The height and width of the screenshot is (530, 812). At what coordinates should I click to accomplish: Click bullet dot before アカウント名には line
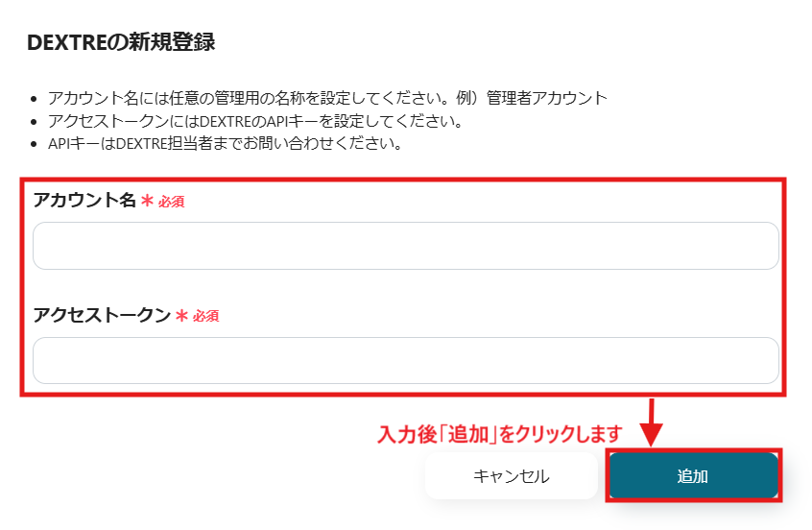pyautogui.click(x=35, y=99)
